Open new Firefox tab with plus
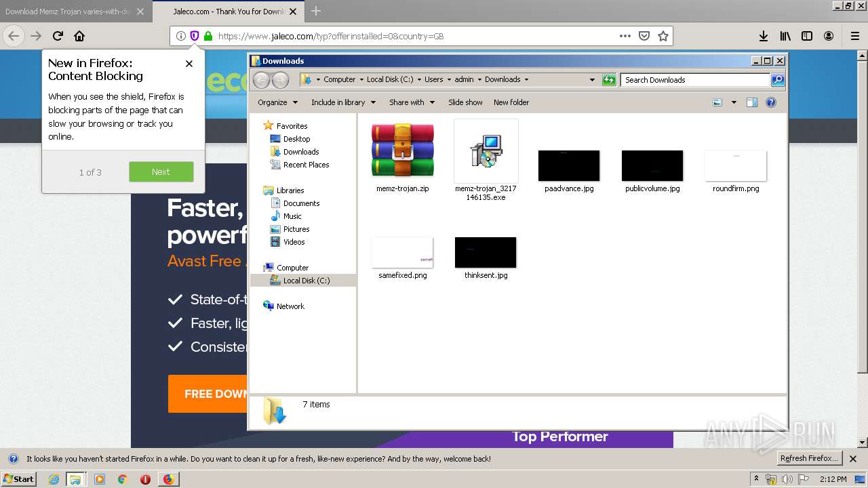Image resolution: width=868 pixels, height=488 pixels. point(316,11)
